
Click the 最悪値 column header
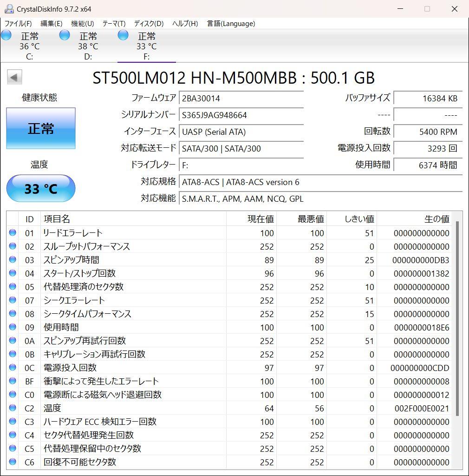[302, 219]
